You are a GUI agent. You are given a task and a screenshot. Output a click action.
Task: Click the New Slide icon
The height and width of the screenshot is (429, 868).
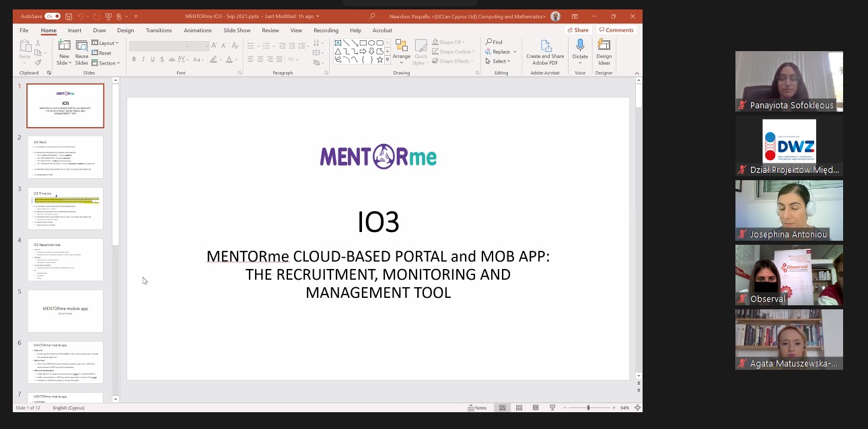click(x=65, y=45)
